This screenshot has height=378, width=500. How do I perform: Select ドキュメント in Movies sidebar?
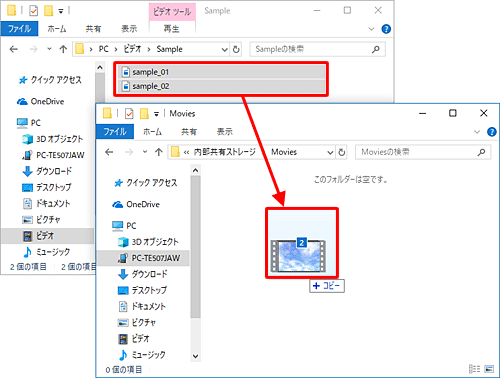142,307
